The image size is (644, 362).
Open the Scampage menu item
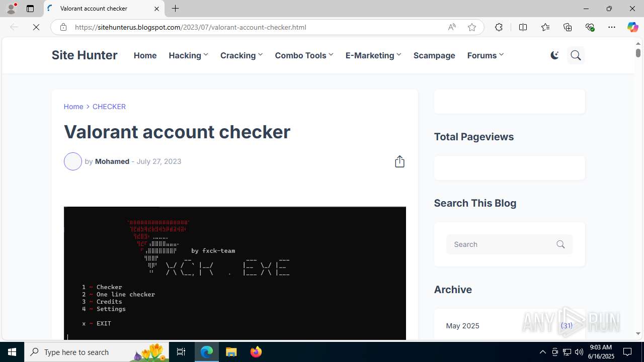coord(434,55)
